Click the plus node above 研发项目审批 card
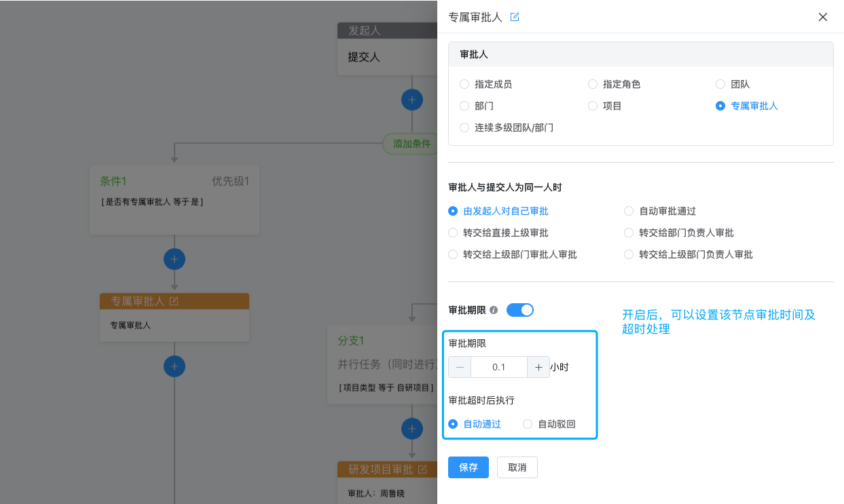Image resolution: width=844 pixels, height=504 pixels. (x=412, y=429)
